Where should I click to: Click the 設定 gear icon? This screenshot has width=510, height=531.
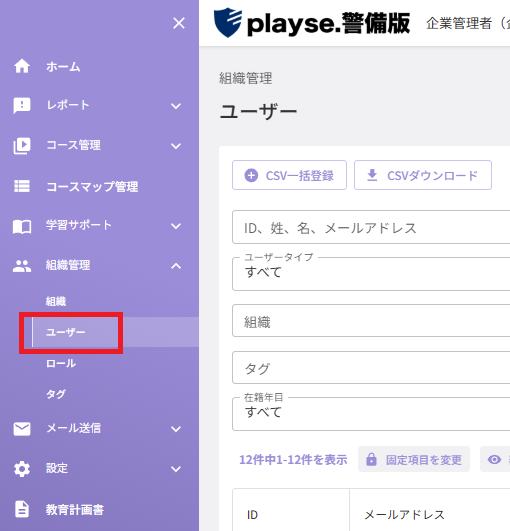click(22, 469)
